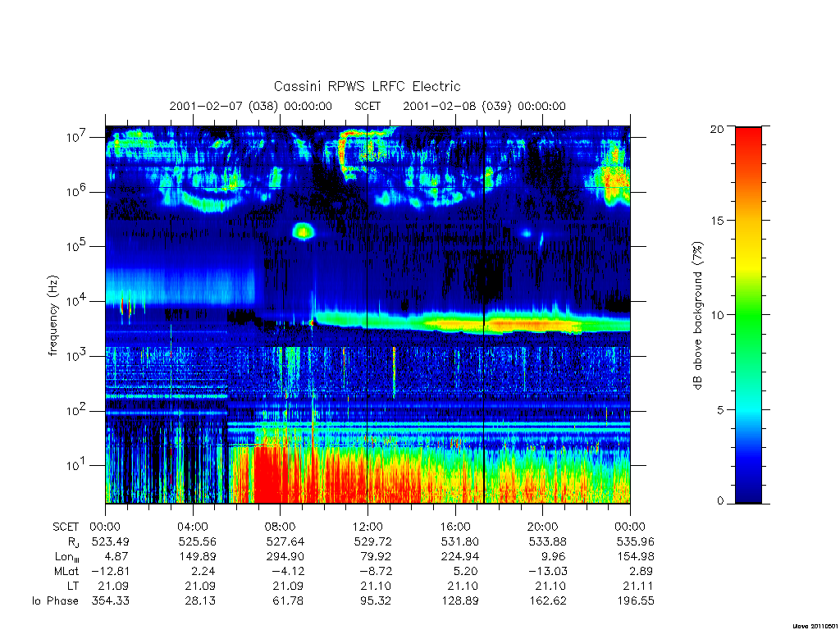Click longitude value 224.94

pos(460,557)
